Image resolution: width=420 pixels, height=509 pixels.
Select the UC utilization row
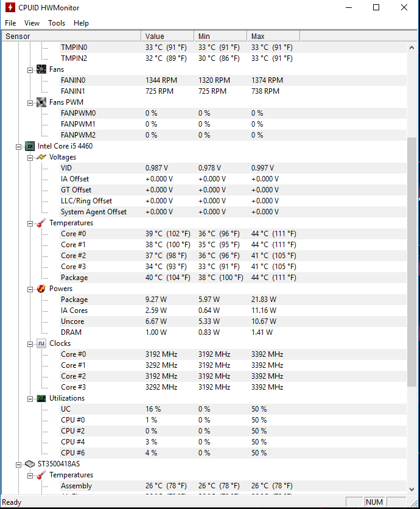click(x=233, y=409)
